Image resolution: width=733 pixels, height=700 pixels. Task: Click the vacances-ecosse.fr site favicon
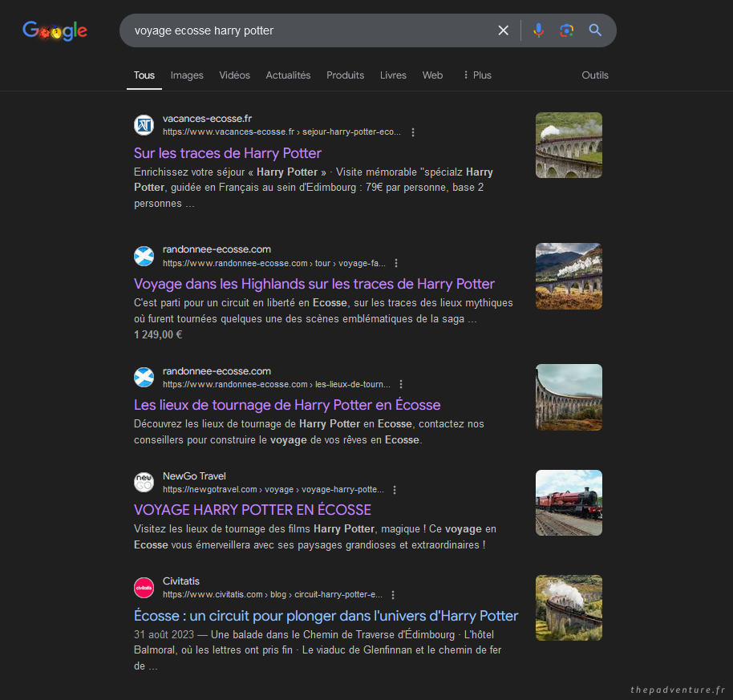(x=144, y=125)
